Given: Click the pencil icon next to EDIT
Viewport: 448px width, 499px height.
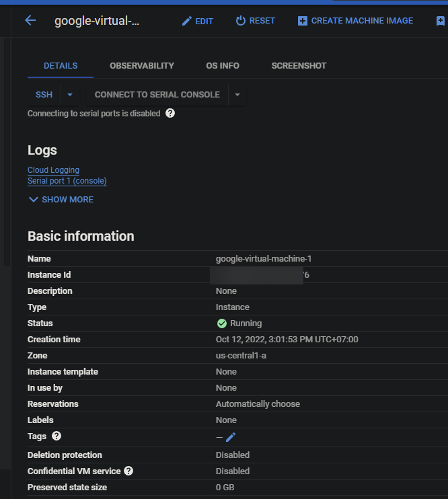Looking at the screenshot, I should [186, 21].
